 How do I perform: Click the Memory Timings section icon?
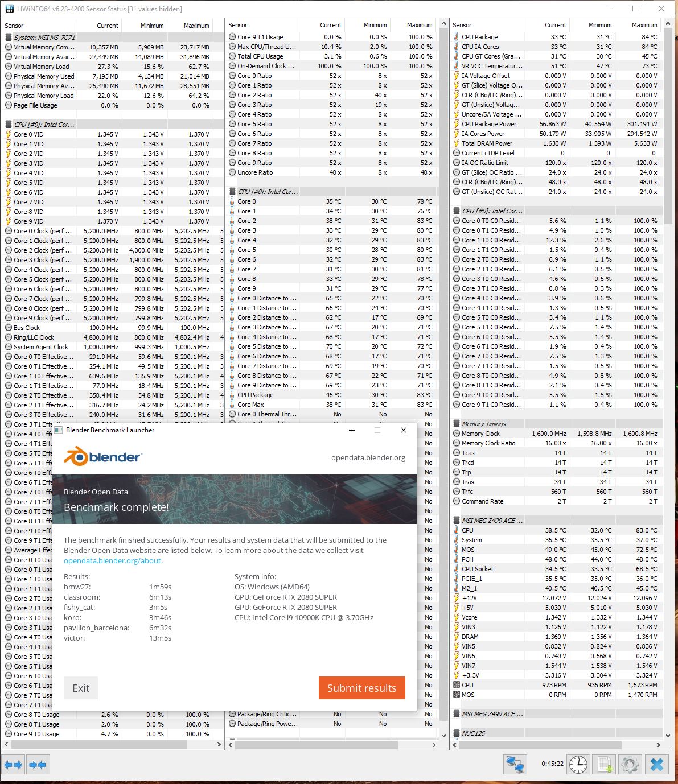[x=457, y=424]
